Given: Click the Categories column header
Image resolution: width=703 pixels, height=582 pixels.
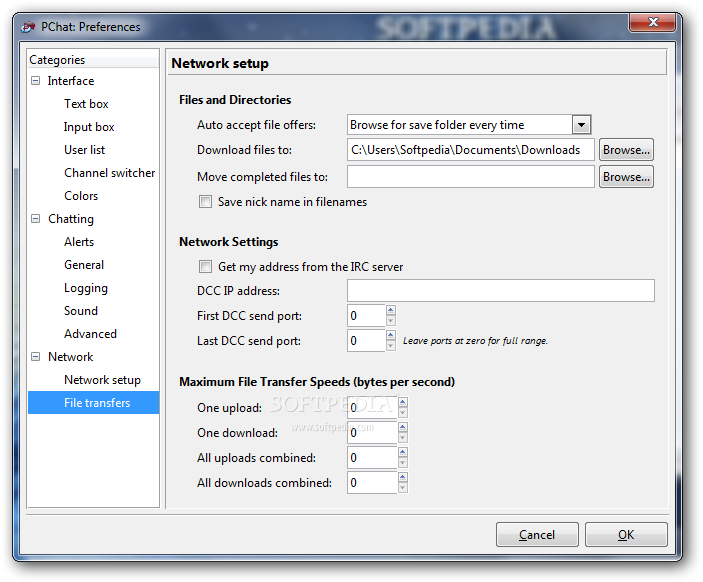Looking at the screenshot, I should 93,60.
